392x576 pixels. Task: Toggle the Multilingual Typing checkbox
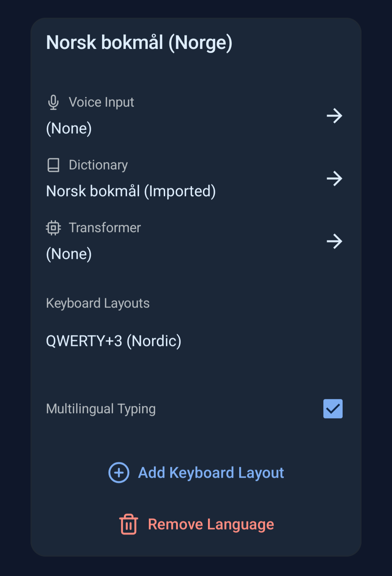[333, 409]
